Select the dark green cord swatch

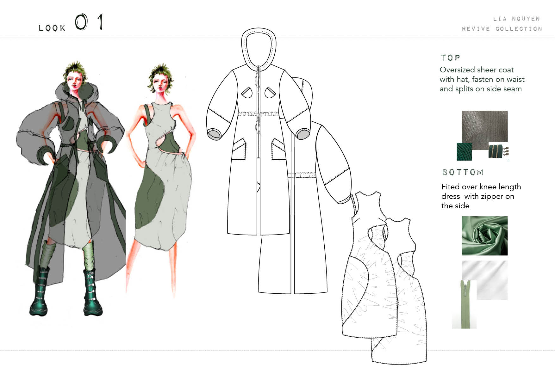tap(464, 151)
